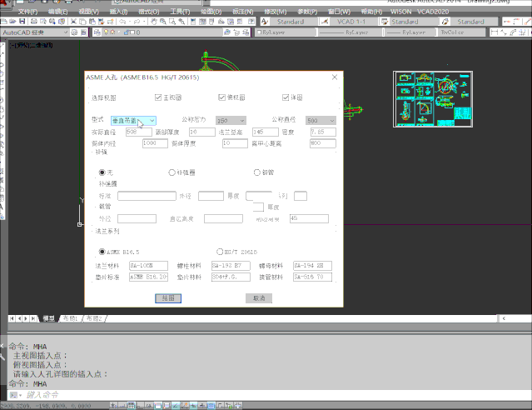Open the 公称直径 dropdown showing 500
The width and height of the screenshot is (532, 410).
[x=321, y=121]
